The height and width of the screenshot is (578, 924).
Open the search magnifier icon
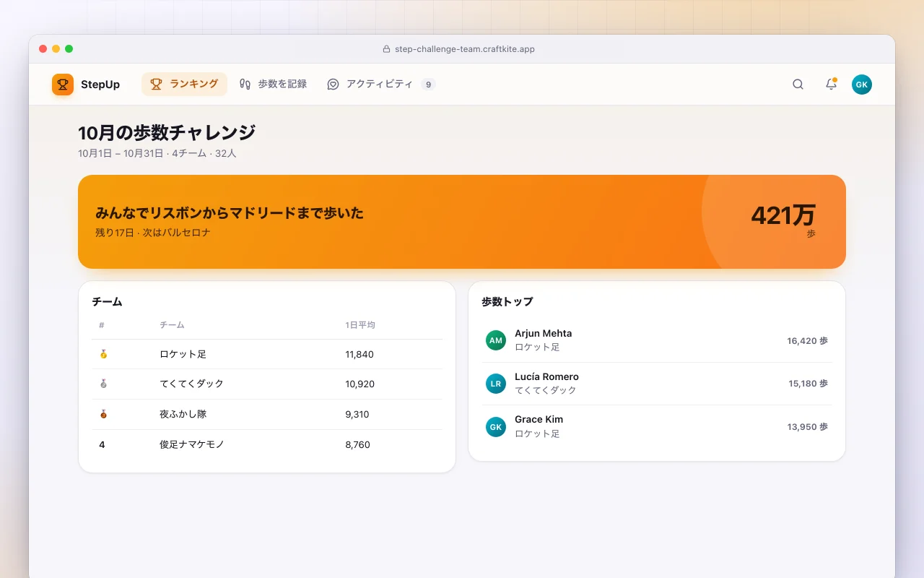click(798, 85)
